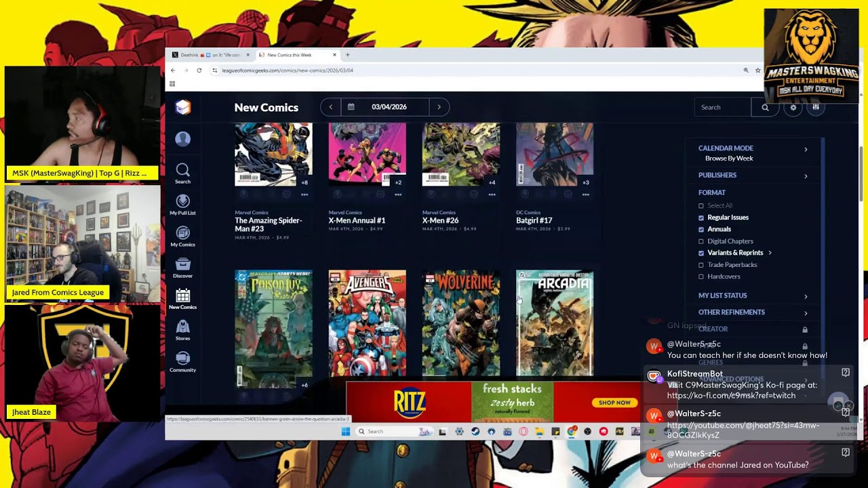The width and height of the screenshot is (868, 488).
Task: Reload the page with refresh icon
Action: click(x=199, y=70)
